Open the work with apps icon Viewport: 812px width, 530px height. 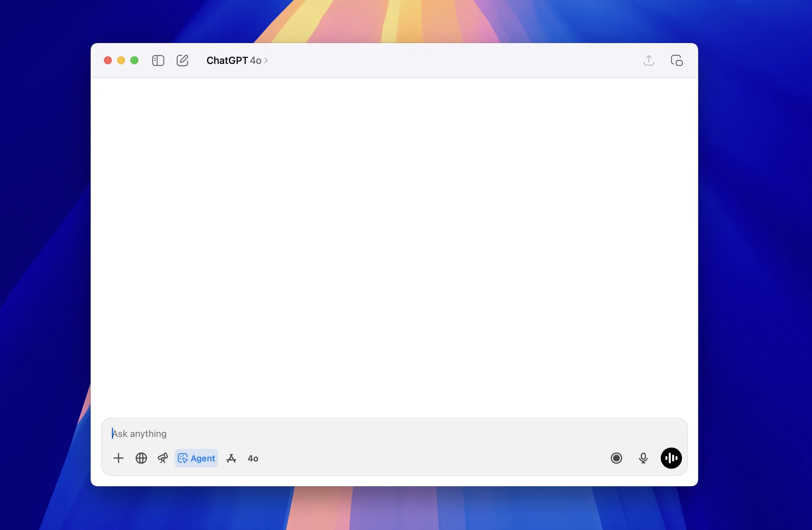[x=231, y=458]
